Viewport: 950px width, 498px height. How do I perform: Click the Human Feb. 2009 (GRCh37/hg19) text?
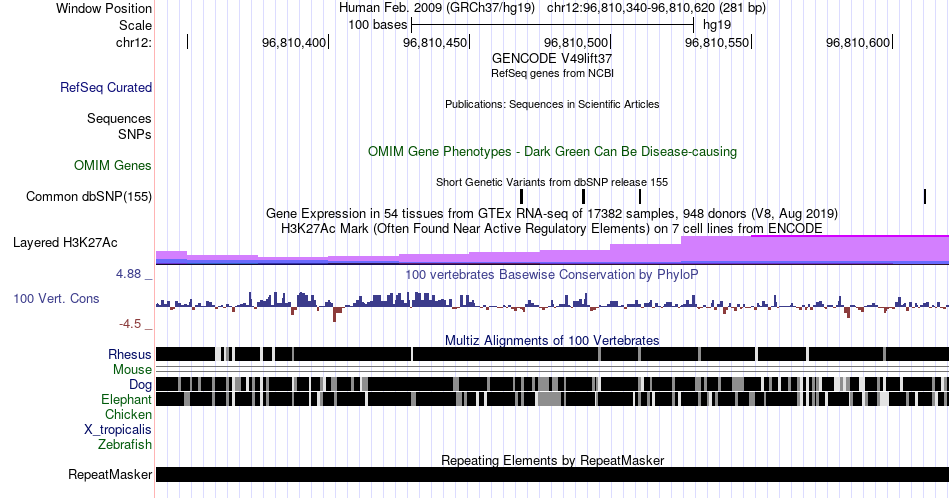pyautogui.click(x=437, y=8)
